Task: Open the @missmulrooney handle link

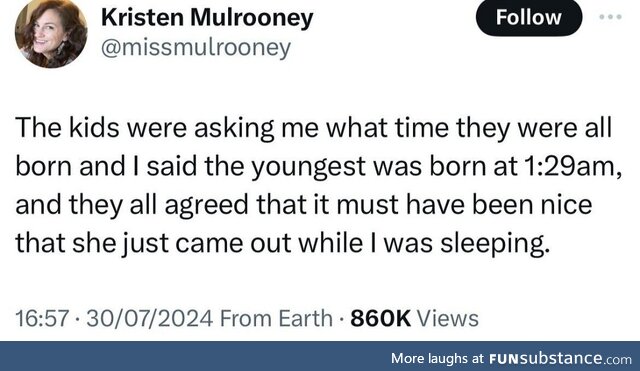Action: coord(196,48)
